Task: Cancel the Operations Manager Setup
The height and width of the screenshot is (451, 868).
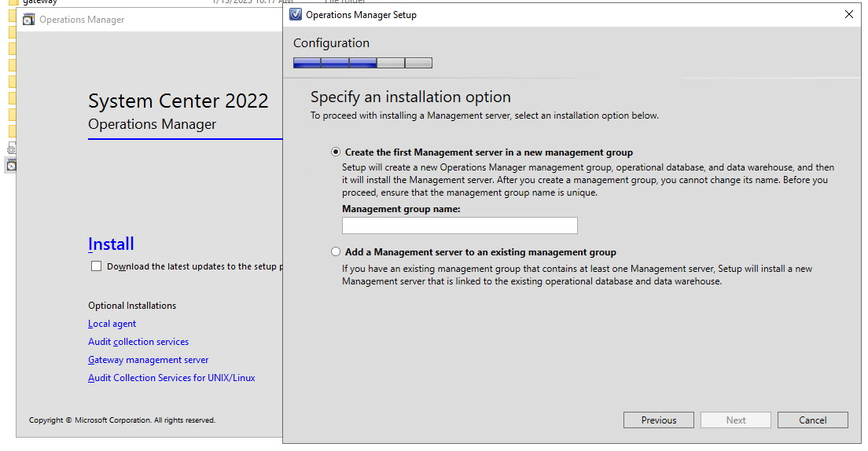Action: [813, 420]
